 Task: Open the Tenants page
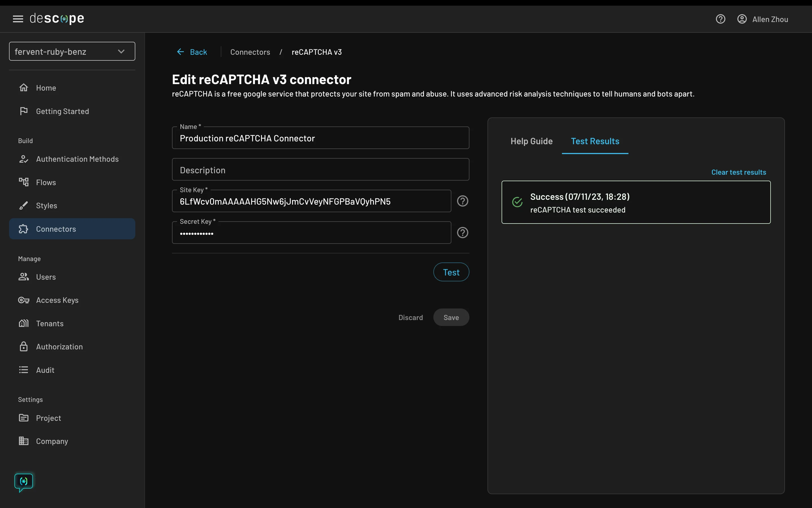click(72, 323)
